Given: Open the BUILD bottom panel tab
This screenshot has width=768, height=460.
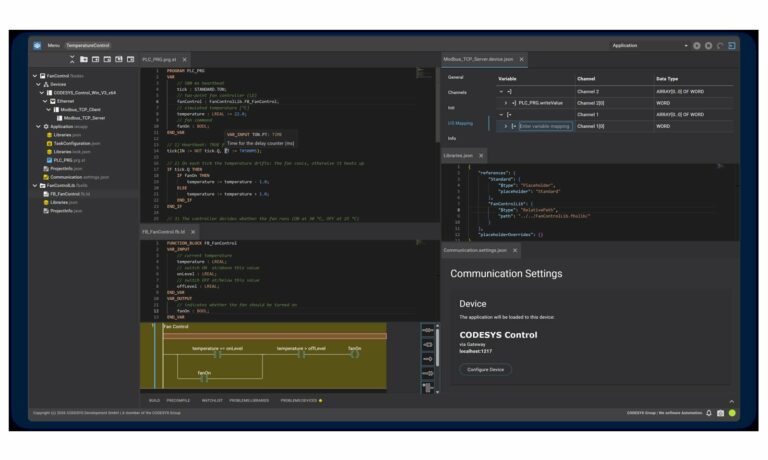Looking at the screenshot, I should 154,401.
